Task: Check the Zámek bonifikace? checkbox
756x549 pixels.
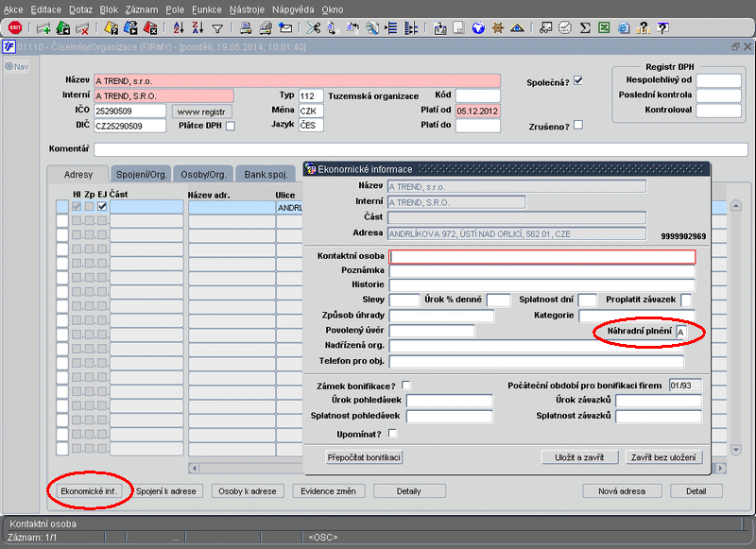Action: pos(406,386)
